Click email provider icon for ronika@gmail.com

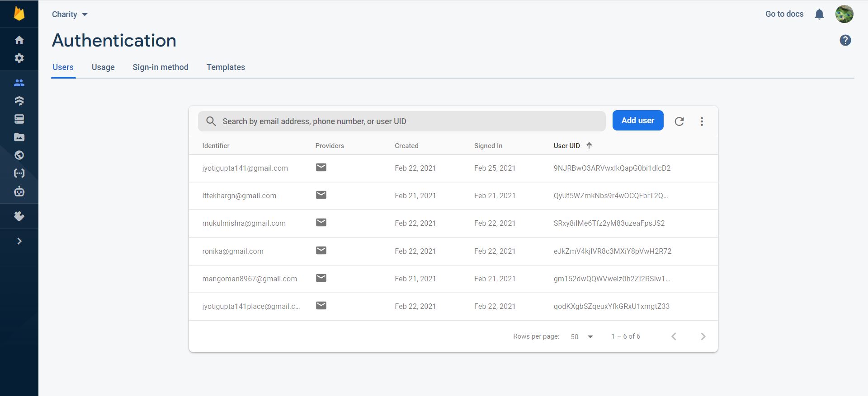321,250
